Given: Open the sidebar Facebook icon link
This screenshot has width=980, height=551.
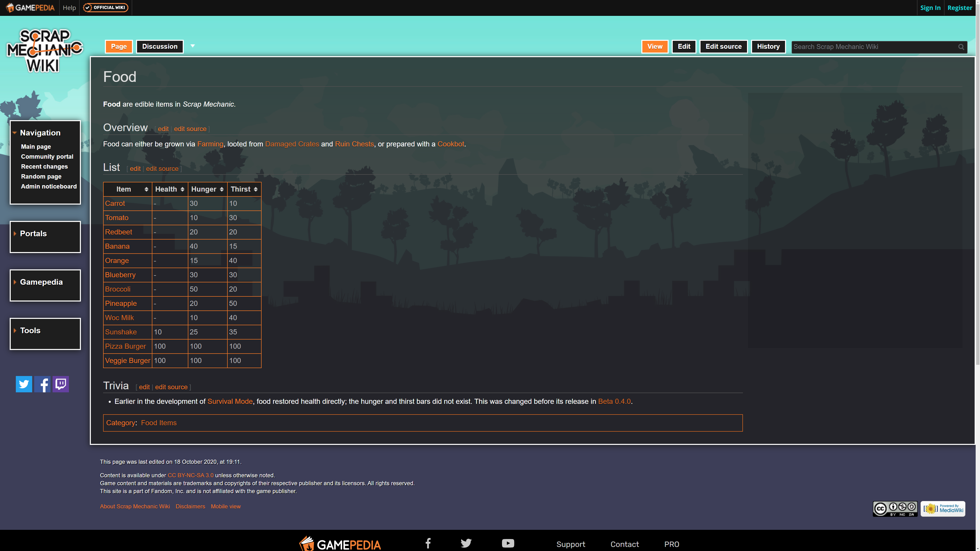Looking at the screenshot, I should click(x=42, y=384).
